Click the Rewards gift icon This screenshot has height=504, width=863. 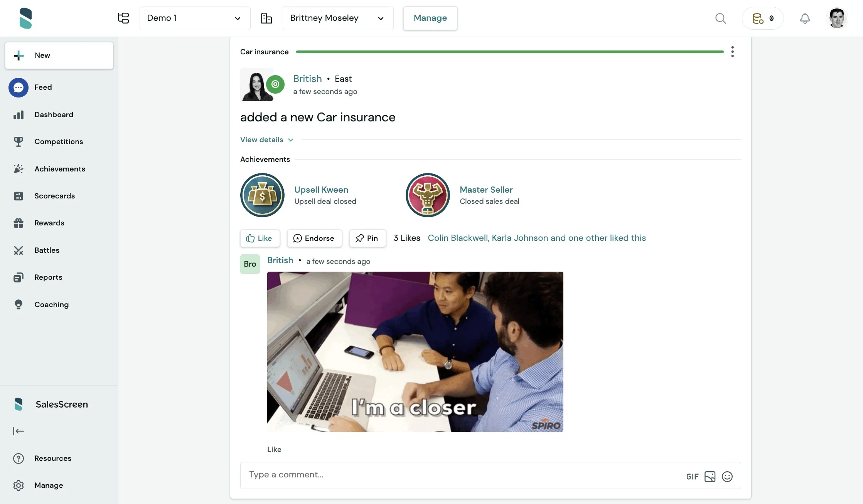[19, 223]
